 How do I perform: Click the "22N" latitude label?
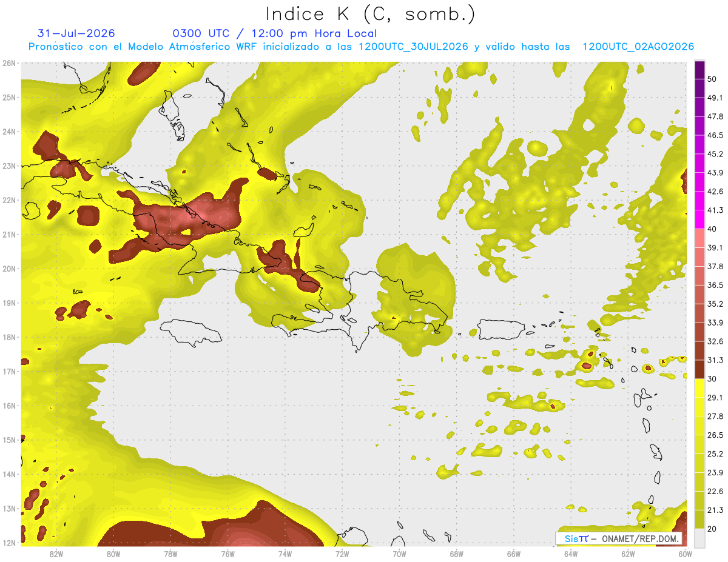click(8, 200)
